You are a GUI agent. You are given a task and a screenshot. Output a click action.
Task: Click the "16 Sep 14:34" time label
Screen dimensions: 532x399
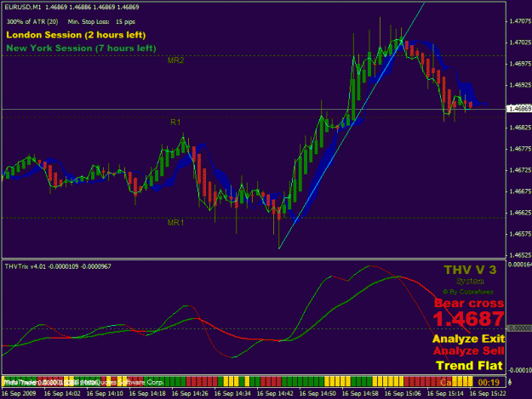232,394
